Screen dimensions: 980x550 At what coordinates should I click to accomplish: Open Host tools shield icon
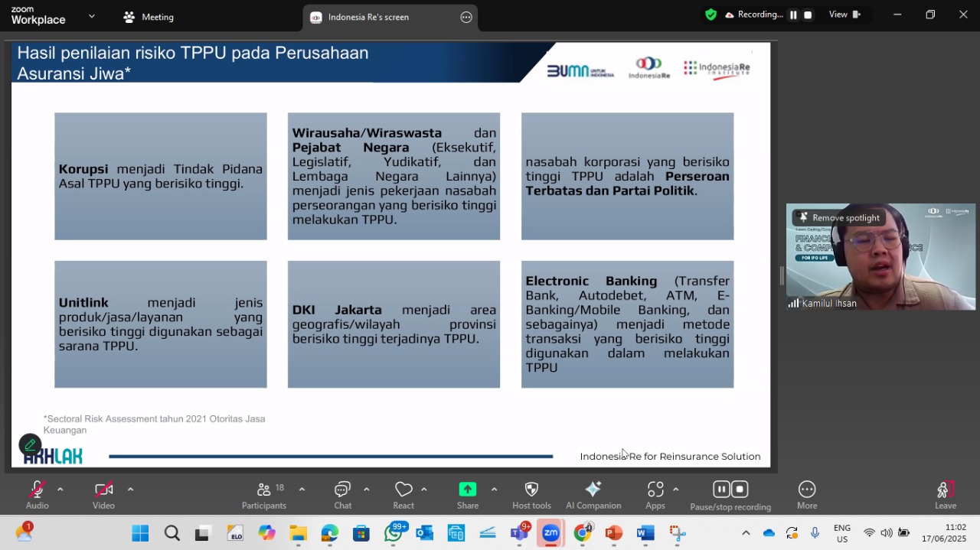click(x=531, y=490)
